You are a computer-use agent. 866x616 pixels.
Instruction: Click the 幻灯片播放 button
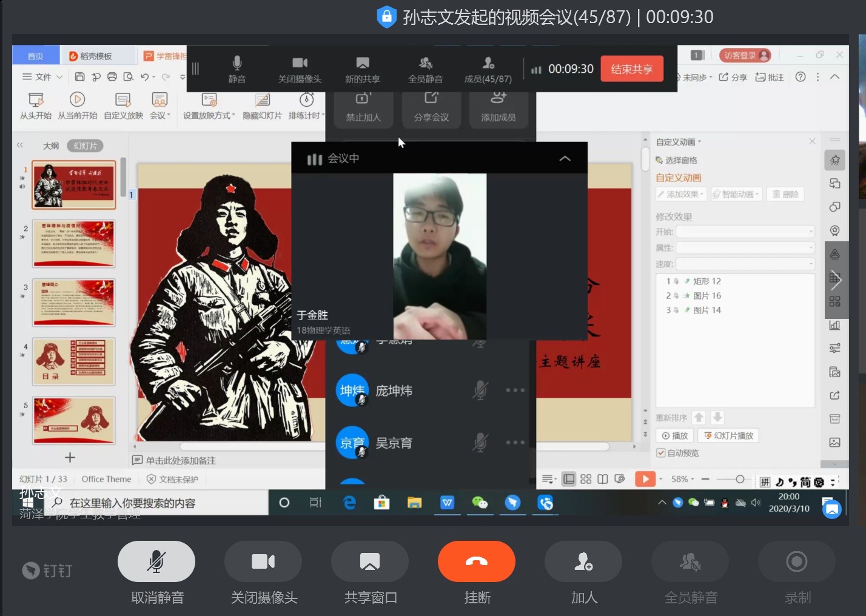pos(728,435)
